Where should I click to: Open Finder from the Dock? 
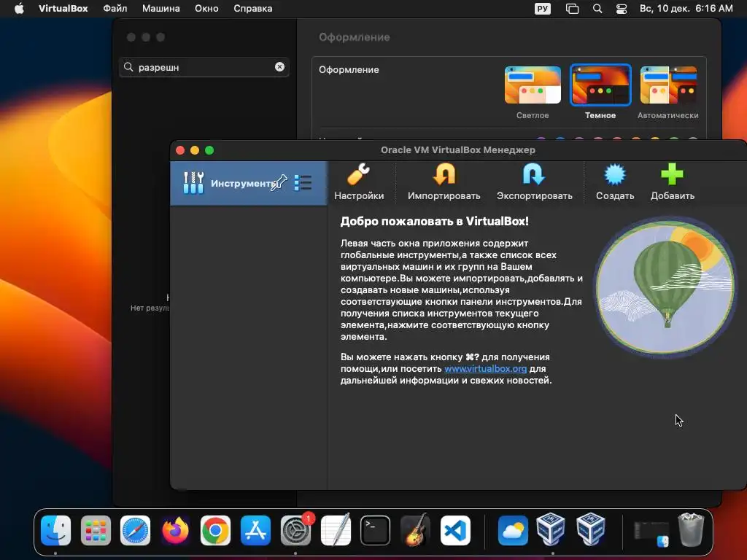(x=55, y=530)
